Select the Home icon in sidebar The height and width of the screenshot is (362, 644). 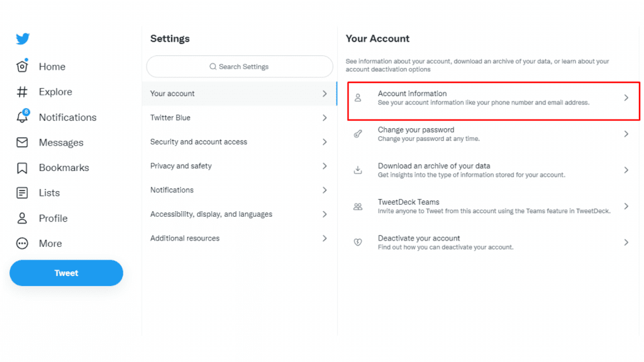(21, 66)
